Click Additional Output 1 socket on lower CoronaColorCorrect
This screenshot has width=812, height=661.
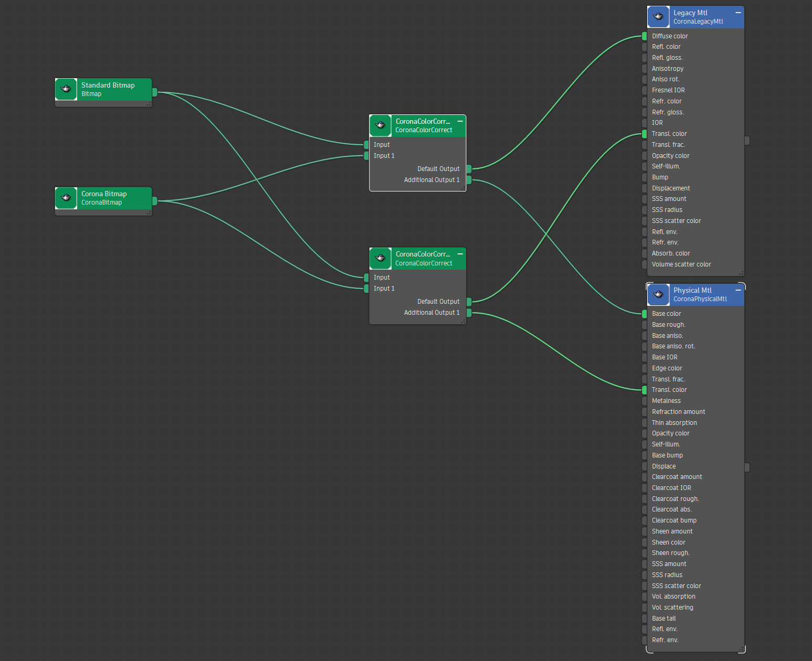[x=469, y=313]
